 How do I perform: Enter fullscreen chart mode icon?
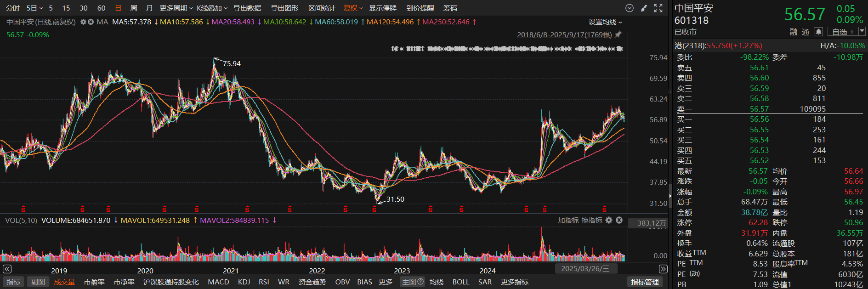[658, 8]
